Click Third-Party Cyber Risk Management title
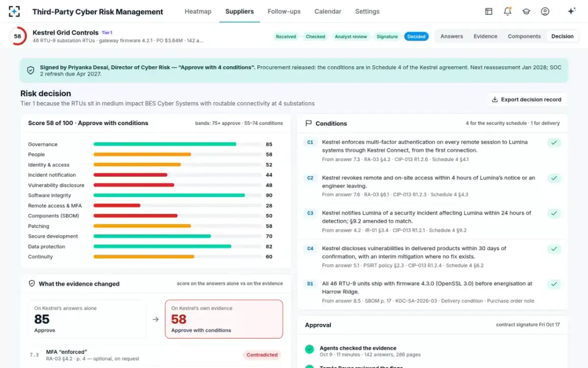The width and height of the screenshot is (588, 368). point(98,12)
